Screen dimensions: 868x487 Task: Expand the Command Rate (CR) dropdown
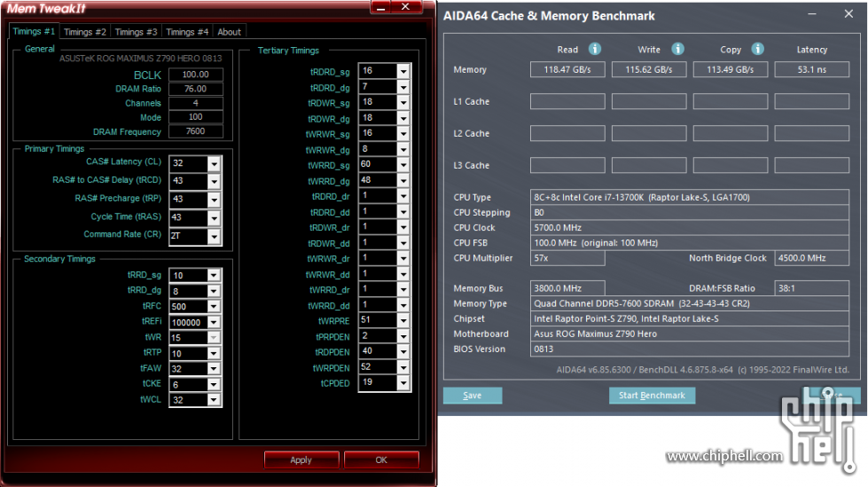(x=214, y=236)
